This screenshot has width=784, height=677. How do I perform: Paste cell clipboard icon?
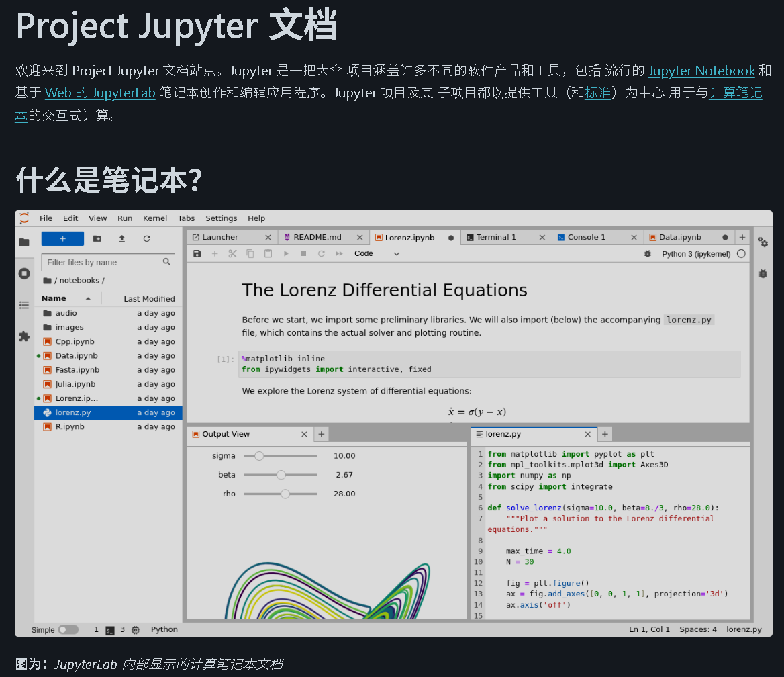pyautogui.click(x=268, y=254)
